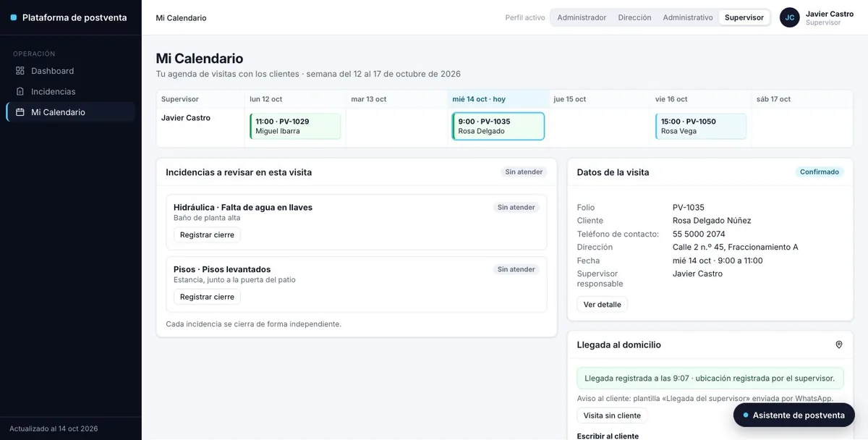
Task: Click the sáb 17 oct column header
Action: tap(802, 99)
